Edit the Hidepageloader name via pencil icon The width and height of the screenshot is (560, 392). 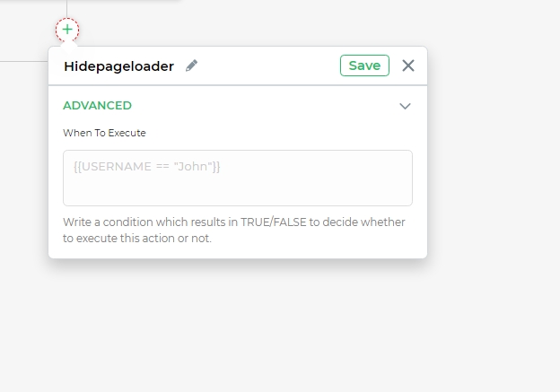click(x=191, y=65)
